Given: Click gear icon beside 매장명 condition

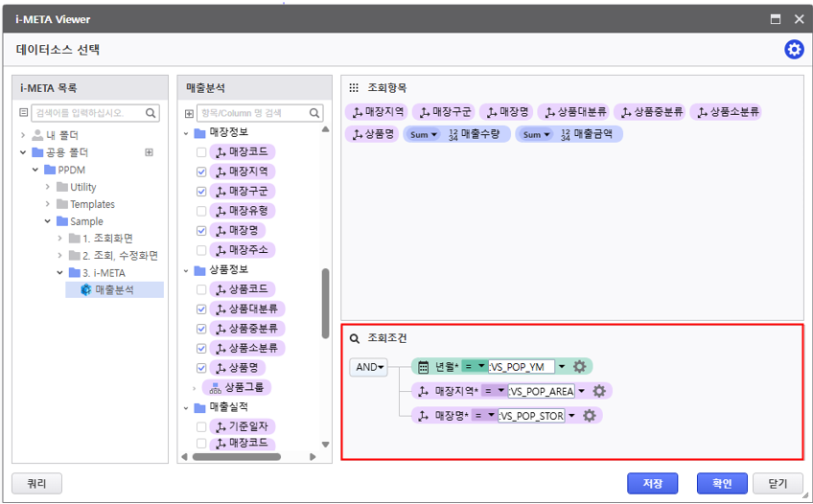Looking at the screenshot, I should coord(590,416).
